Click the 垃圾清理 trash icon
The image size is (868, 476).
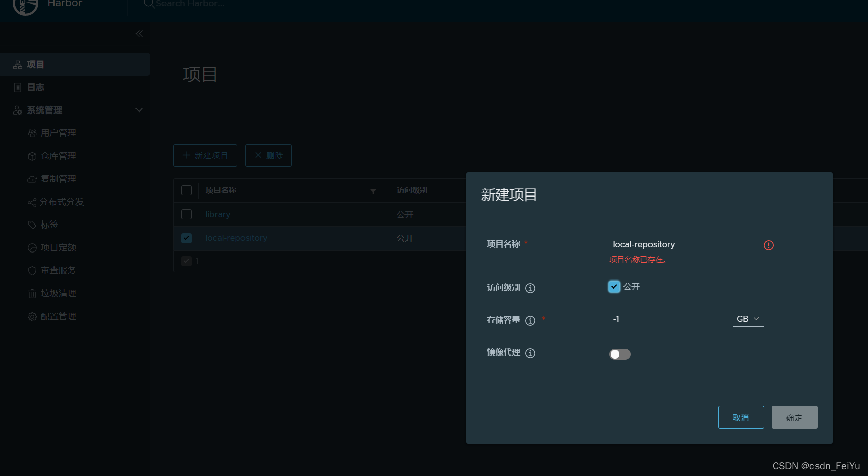click(x=32, y=294)
